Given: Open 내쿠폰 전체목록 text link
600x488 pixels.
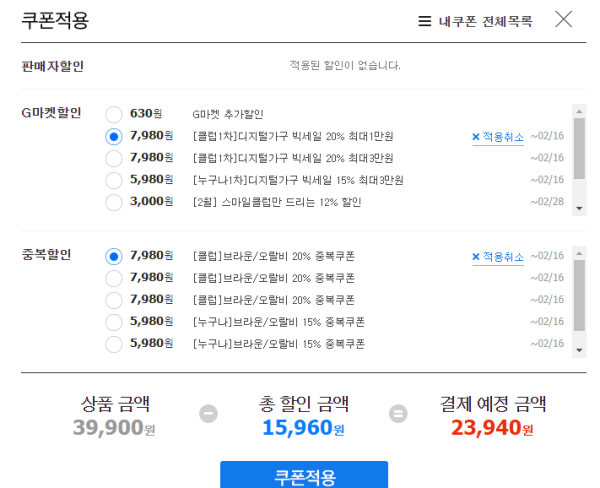Looking at the screenshot, I should coord(485,21).
